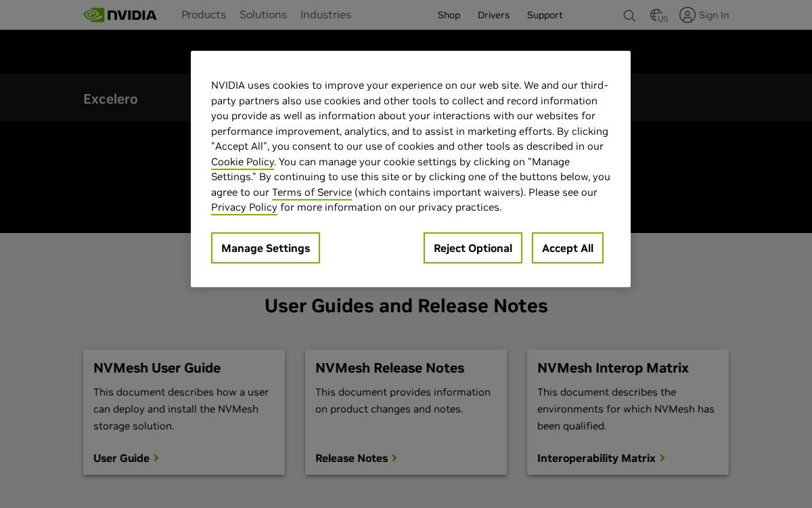Open the Release Notes link
This screenshot has width=812, height=508.
[x=351, y=458]
